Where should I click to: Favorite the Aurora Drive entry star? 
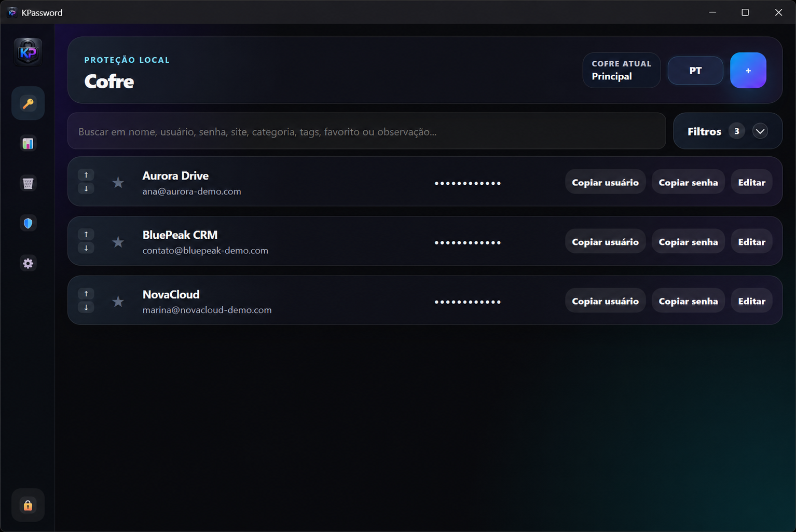coord(118,182)
